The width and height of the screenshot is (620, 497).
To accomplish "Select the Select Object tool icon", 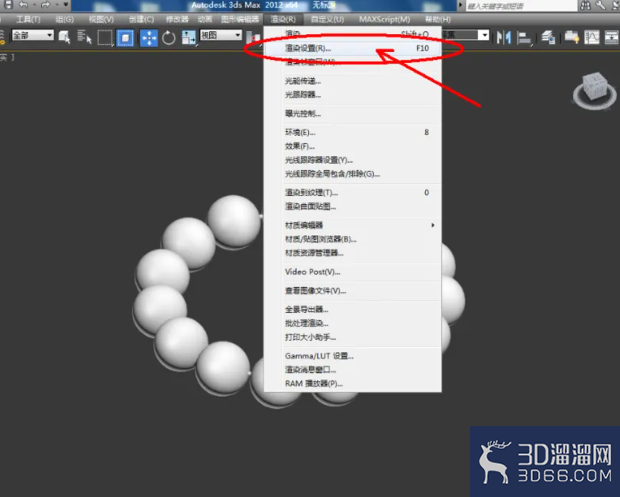I will (x=64, y=38).
